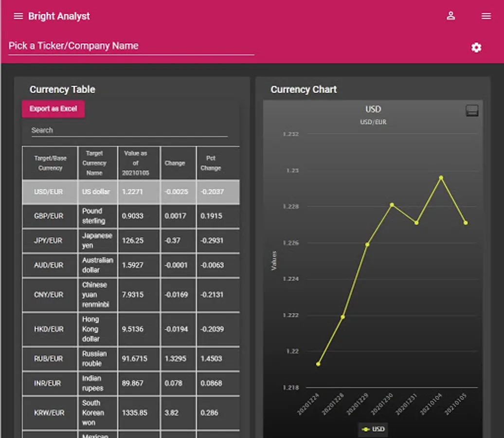Click the 1.5927 value cell

pos(139,265)
